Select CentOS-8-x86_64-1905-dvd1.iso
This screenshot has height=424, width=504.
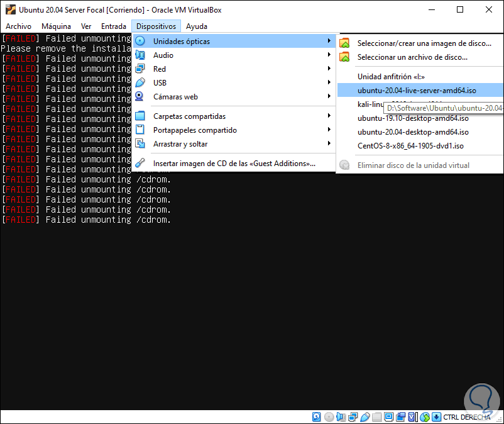tap(419, 146)
